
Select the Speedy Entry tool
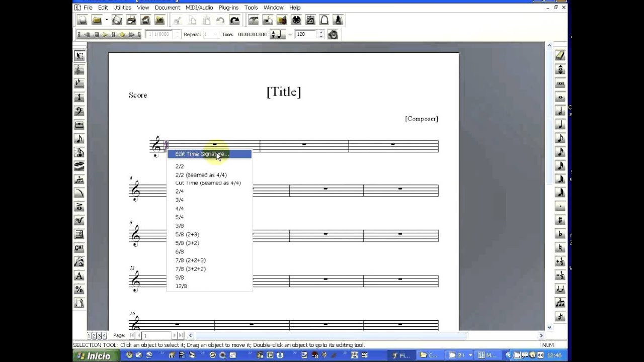[79, 152]
